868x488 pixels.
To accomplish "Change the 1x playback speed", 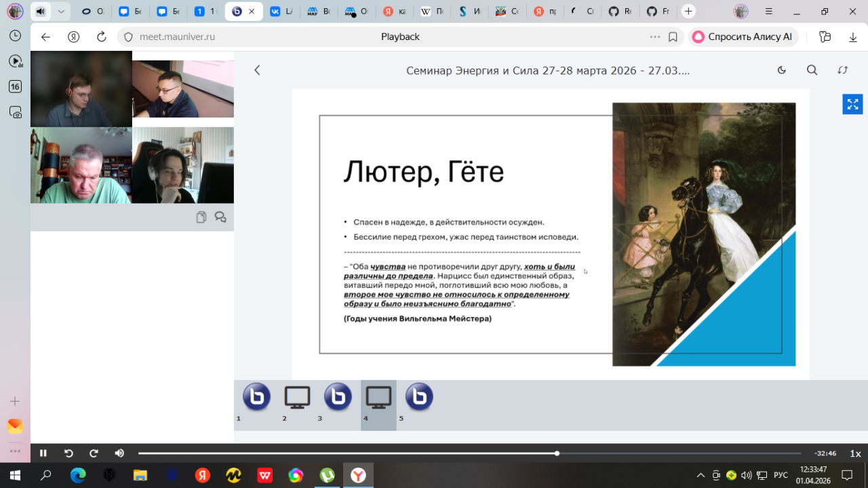I will pyautogui.click(x=855, y=453).
